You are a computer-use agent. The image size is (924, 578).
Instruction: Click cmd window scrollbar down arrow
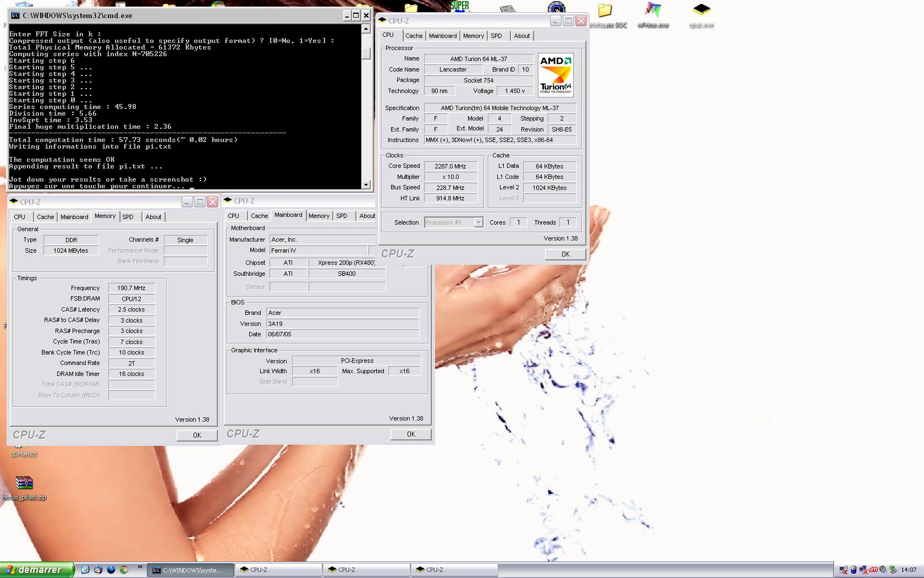366,185
